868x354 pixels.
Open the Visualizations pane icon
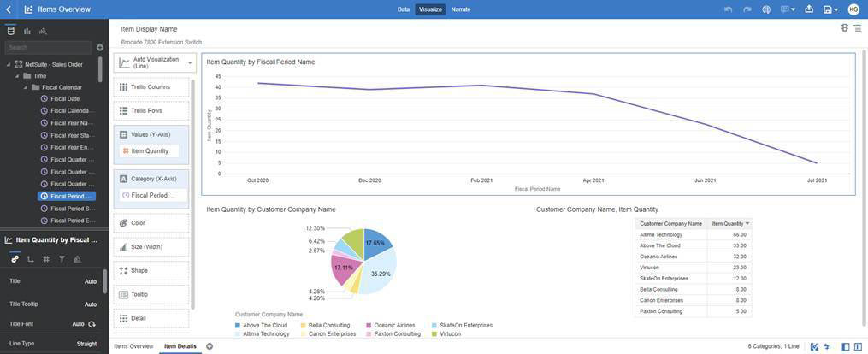tap(27, 31)
